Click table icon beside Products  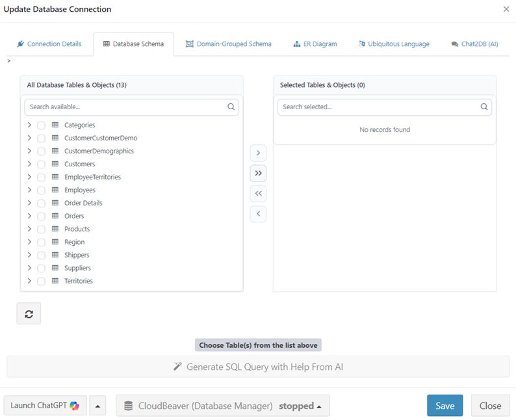[55, 229]
